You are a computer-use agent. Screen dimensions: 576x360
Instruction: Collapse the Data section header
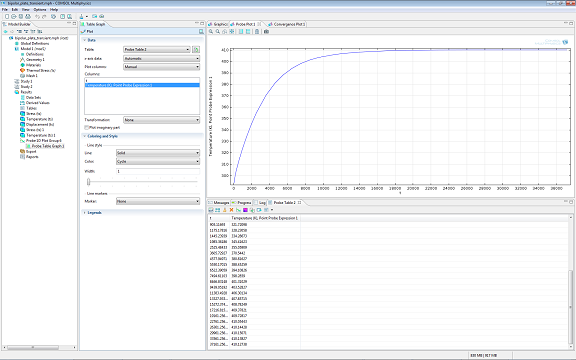[x=142, y=40]
